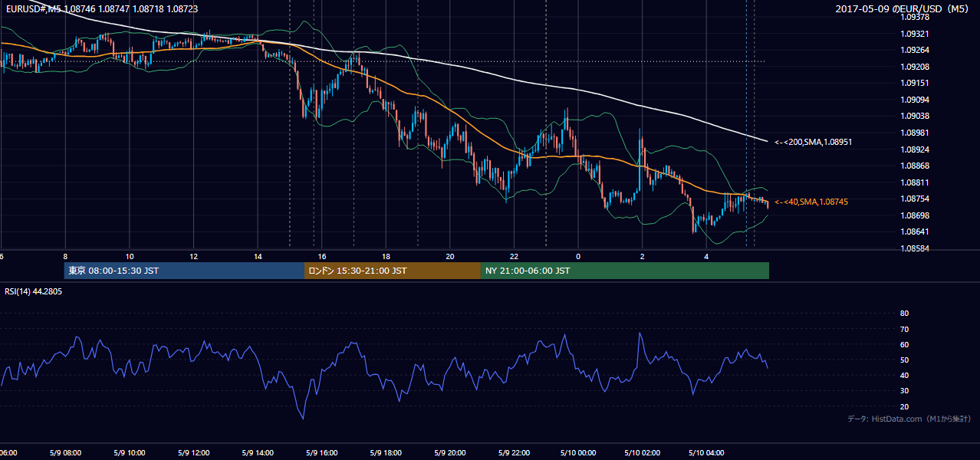Image resolution: width=980 pixels, height=460 pixels.
Task: Click price axis value 1.09038
Action: click(x=915, y=116)
